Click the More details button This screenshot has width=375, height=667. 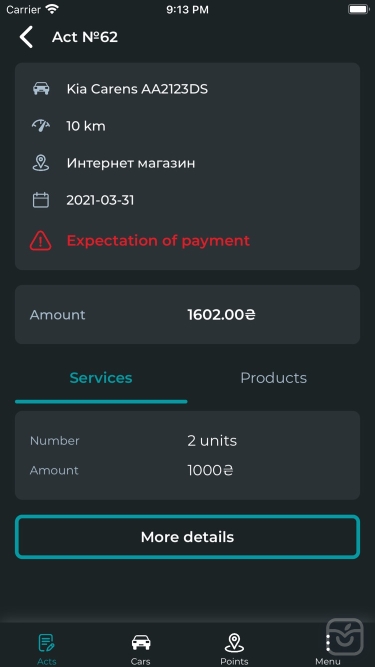coord(188,537)
